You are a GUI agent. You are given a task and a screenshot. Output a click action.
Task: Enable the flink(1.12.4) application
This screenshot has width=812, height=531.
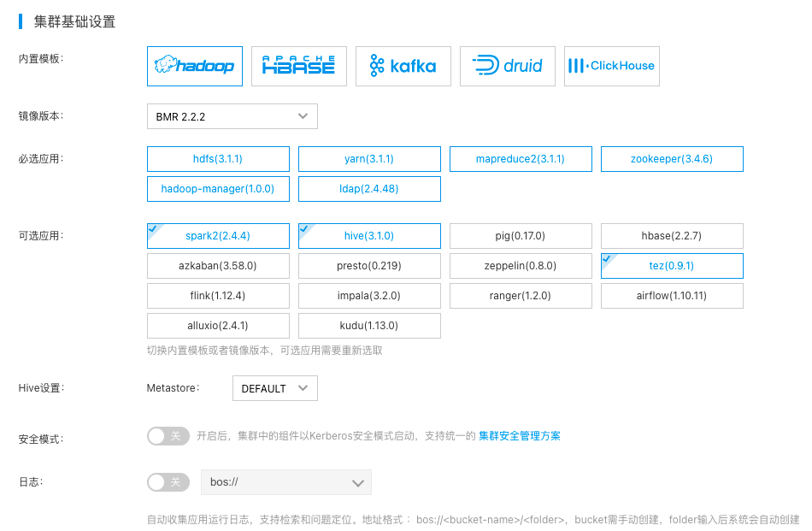pos(218,296)
